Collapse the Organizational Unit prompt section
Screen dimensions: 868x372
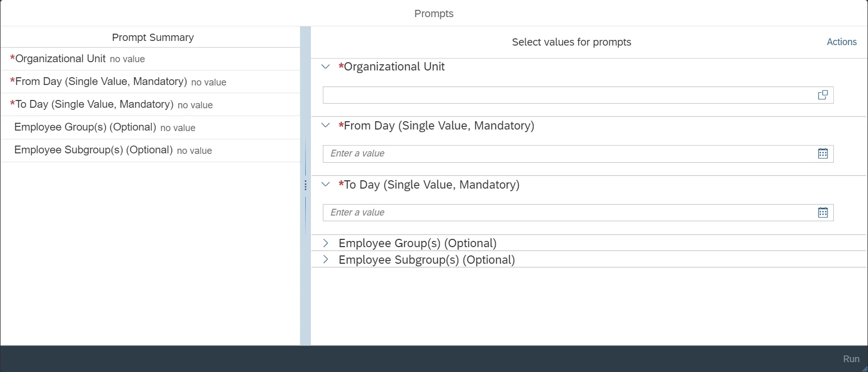point(325,66)
